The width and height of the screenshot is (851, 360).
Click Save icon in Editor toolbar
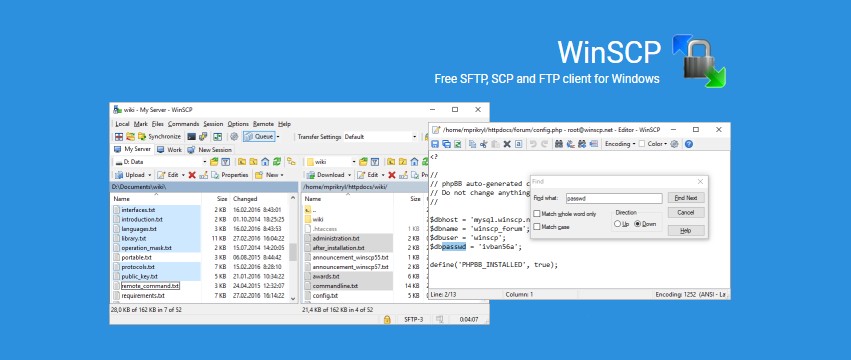[435, 144]
